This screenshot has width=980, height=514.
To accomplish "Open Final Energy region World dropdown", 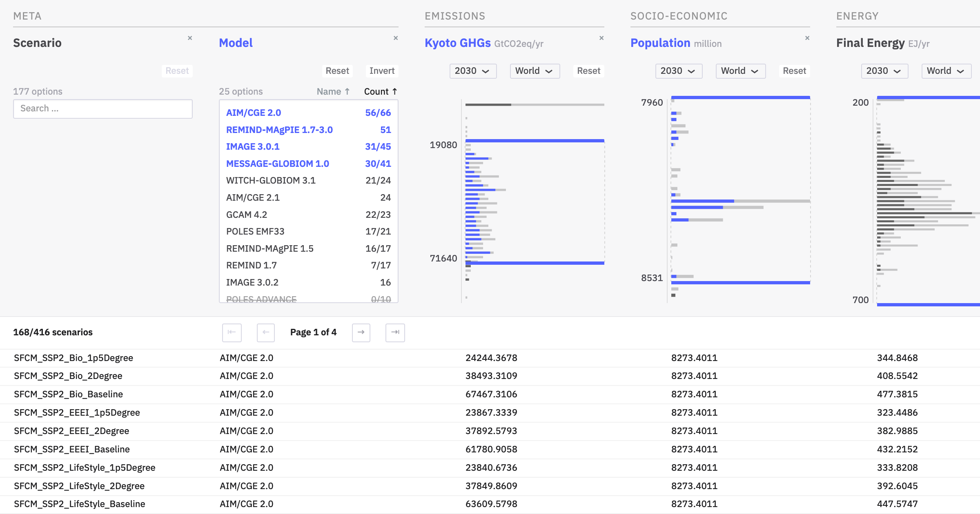I will (x=946, y=71).
